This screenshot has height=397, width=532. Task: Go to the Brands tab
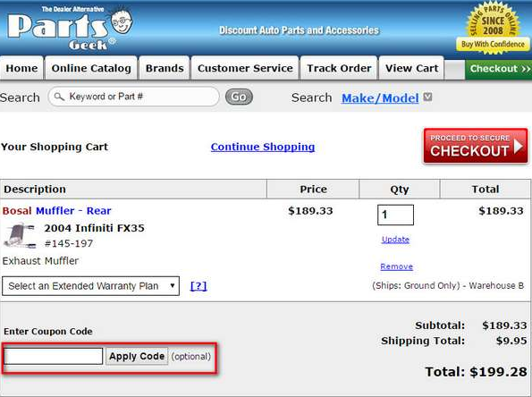[165, 68]
